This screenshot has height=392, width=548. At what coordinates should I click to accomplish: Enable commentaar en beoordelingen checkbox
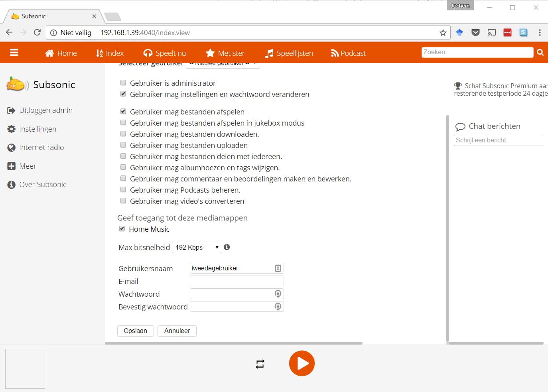point(123,178)
